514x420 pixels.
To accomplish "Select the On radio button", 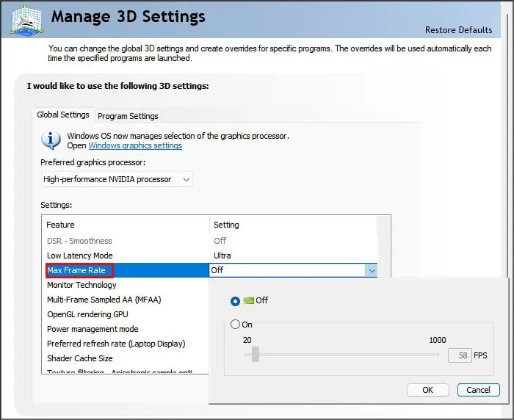I will click(235, 325).
